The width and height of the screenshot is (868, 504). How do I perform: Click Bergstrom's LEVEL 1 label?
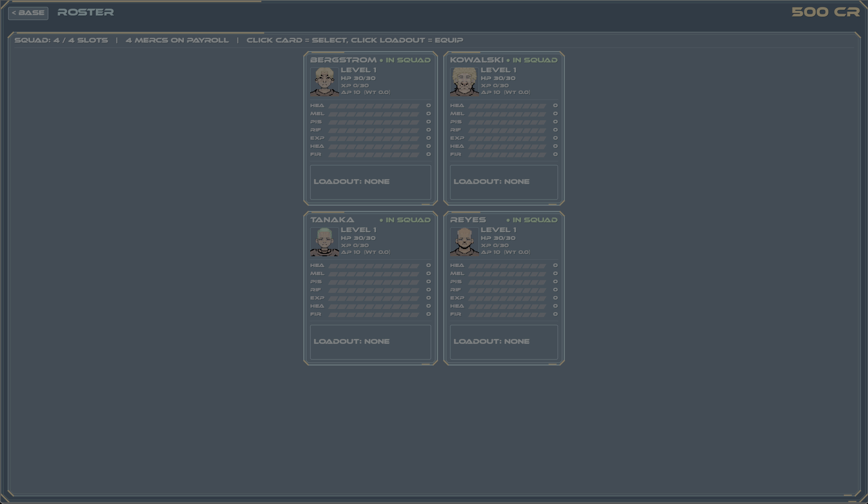(x=359, y=70)
